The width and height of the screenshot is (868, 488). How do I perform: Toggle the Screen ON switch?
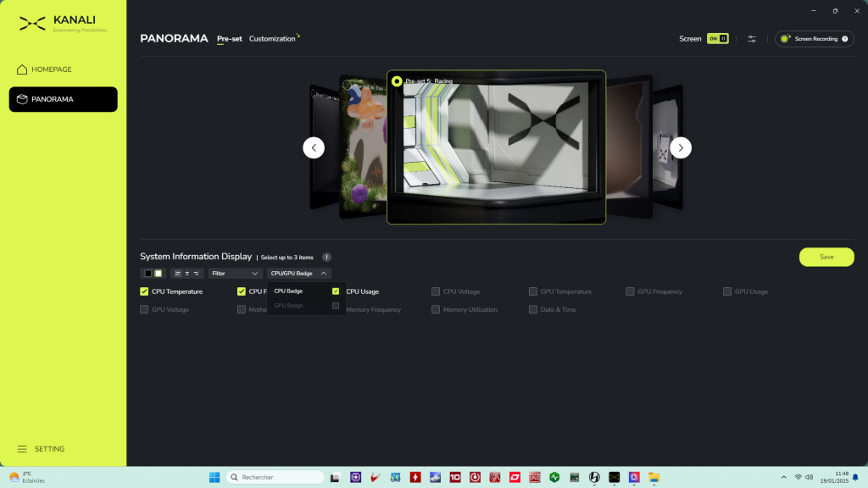pyautogui.click(x=718, y=39)
